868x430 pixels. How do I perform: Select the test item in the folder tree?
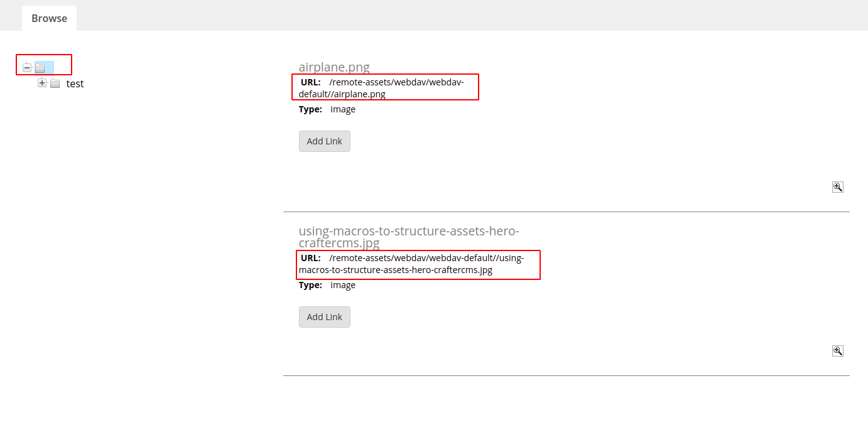(75, 83)
